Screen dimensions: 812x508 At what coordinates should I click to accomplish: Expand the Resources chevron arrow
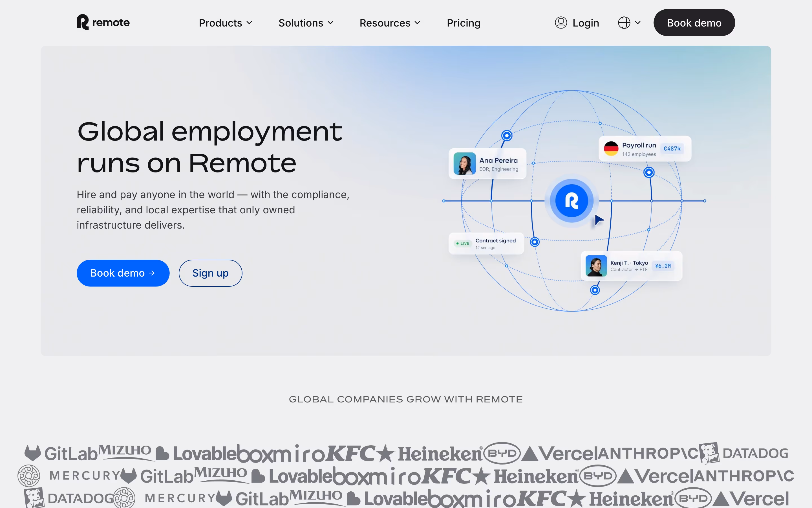(x=417, y=23)
